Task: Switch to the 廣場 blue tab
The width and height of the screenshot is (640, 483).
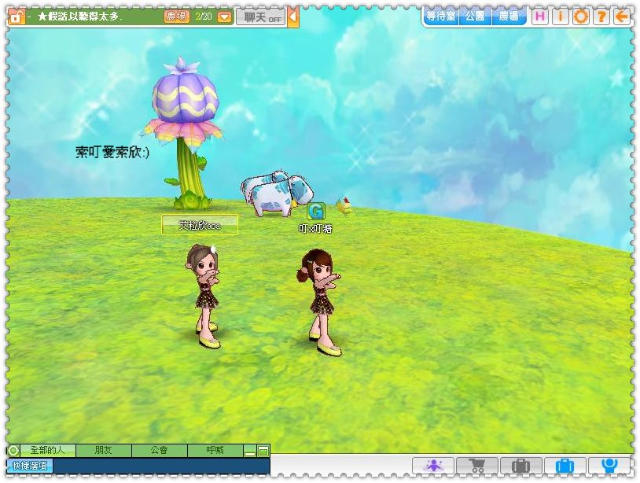Action: pos(509,16)
